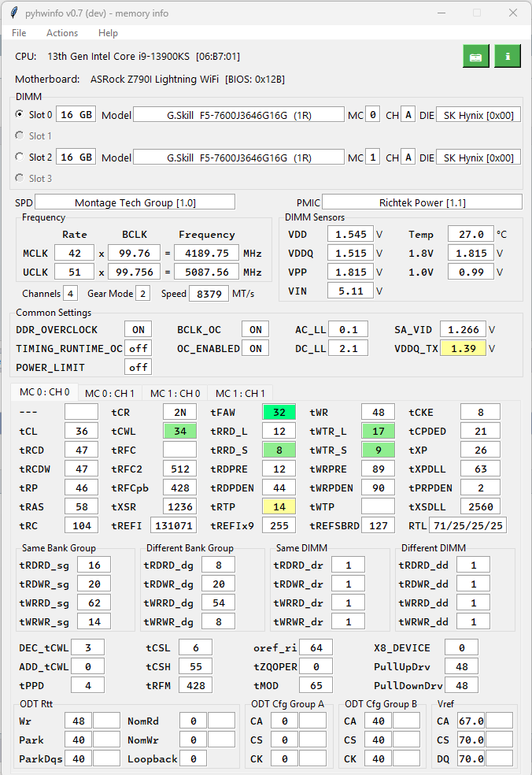Viewport: 532px width, 775px height.
Task: Click the VDD voltage value 1.545
Action: coord(351,234)
